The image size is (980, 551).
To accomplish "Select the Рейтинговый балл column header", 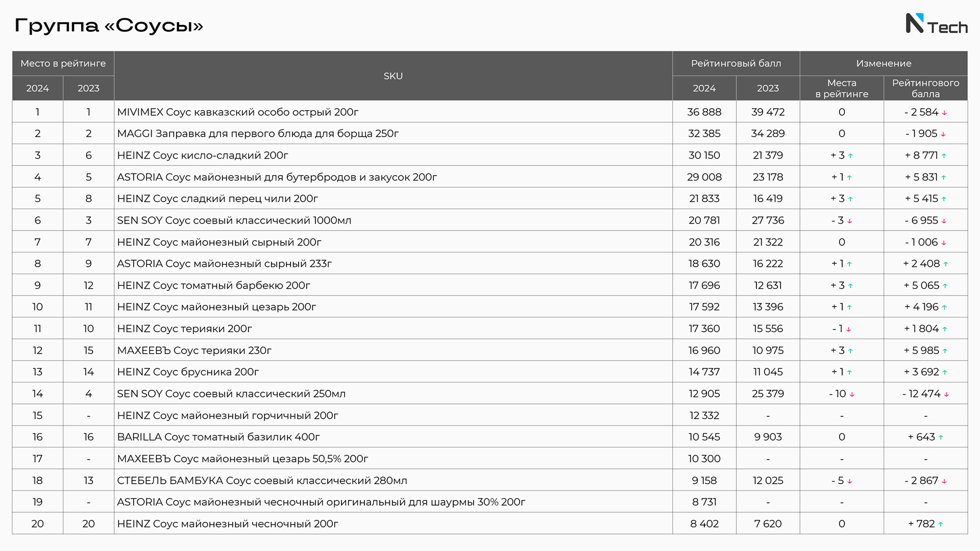I will pyautogui.click(x=736, y=63).
